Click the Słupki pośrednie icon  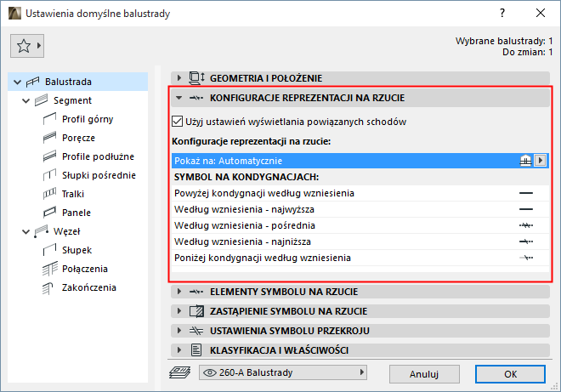50,175
